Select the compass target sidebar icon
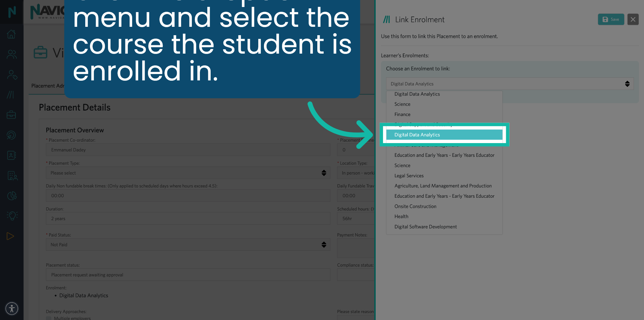 coord(11,135)
